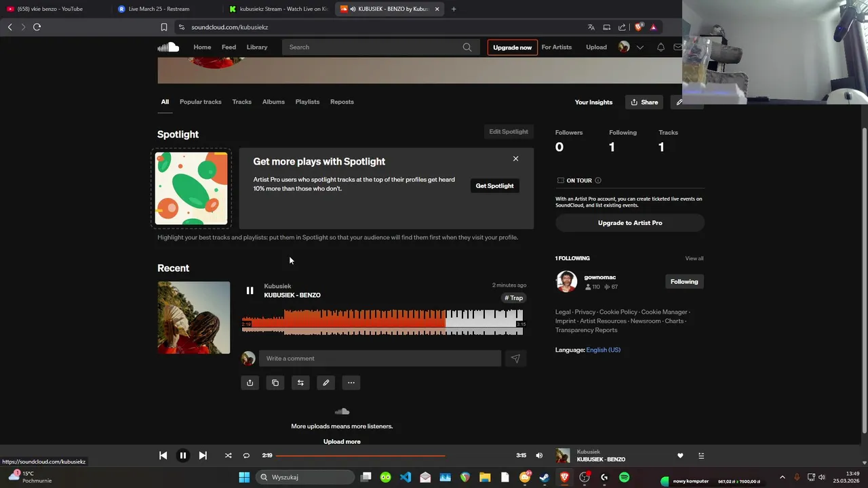Image resolution: width=868 pixels, height=488 pixels.
Task: Go back in browser history
Action: click(9, 27)
